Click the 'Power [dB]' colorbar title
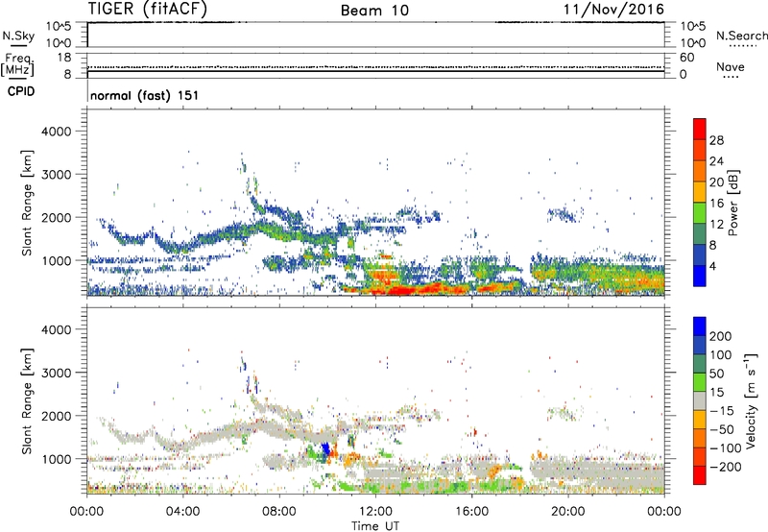 pyautogui.click(x=733, y=203)
